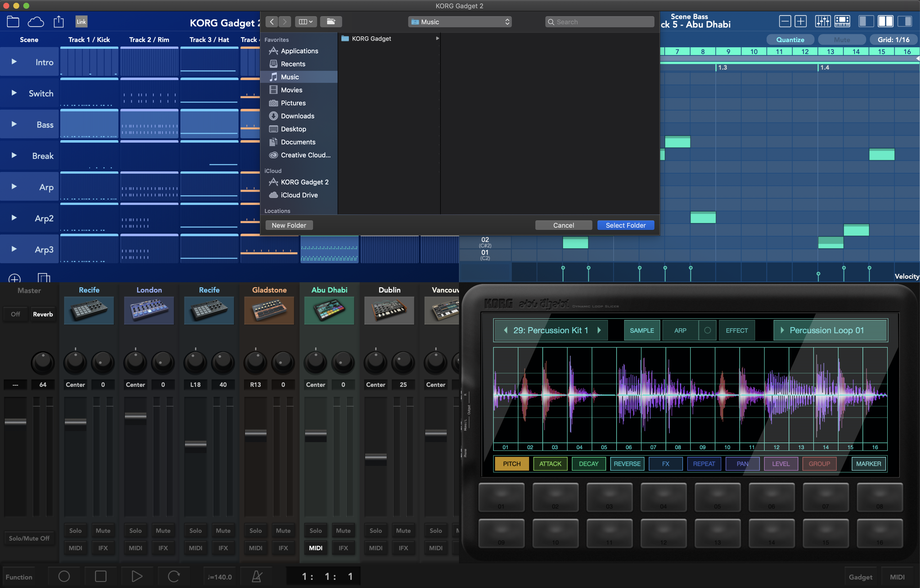The image size is (920, 588).
Task: Click the master reverb knob
Action: [x=43, y=362]
